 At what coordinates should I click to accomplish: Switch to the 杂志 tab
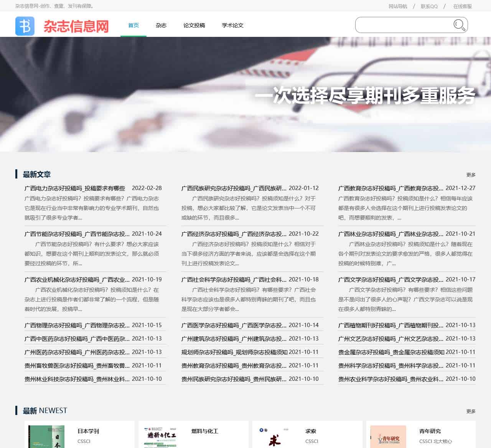[x=161, y=25]
